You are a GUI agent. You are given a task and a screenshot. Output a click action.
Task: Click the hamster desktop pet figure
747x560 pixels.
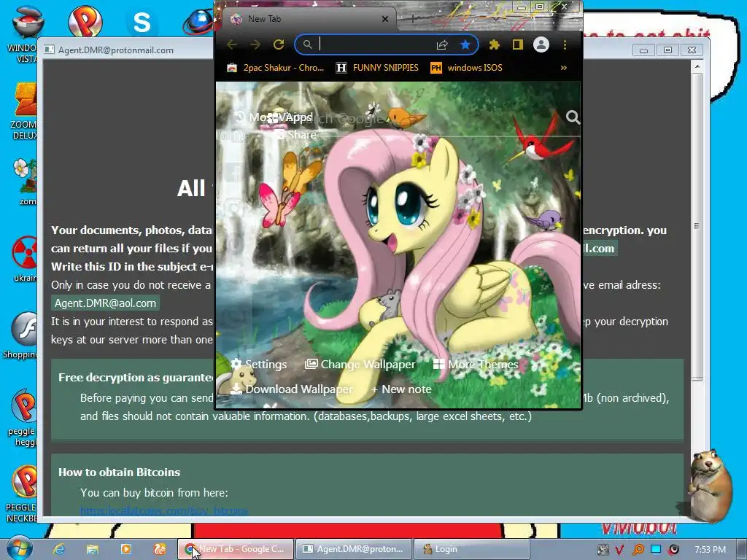[709, 486]
